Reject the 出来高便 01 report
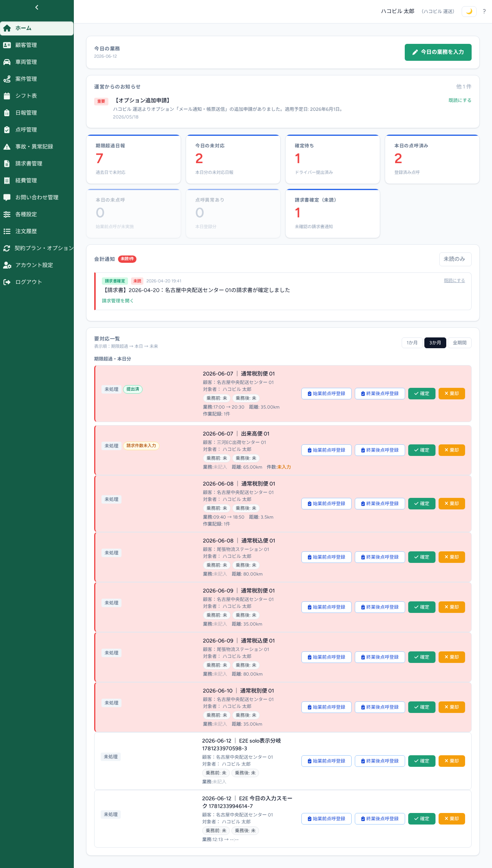 (452, 450)
